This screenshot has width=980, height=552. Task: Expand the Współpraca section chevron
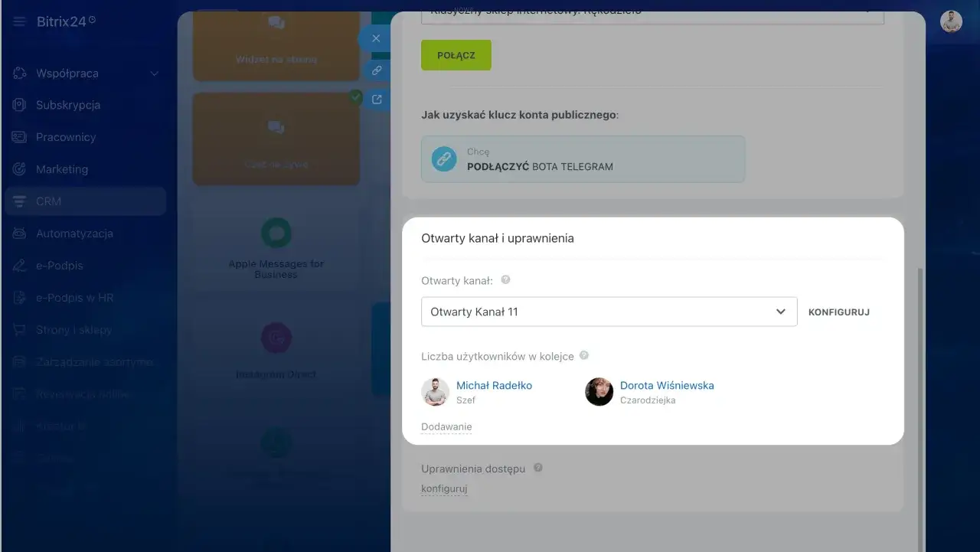point(154,73)
